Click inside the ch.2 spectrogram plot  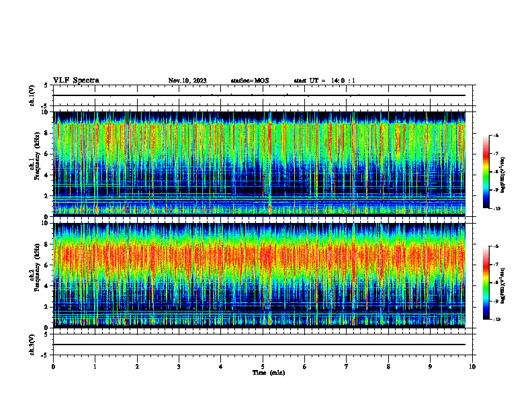click(x=259, y=275)
